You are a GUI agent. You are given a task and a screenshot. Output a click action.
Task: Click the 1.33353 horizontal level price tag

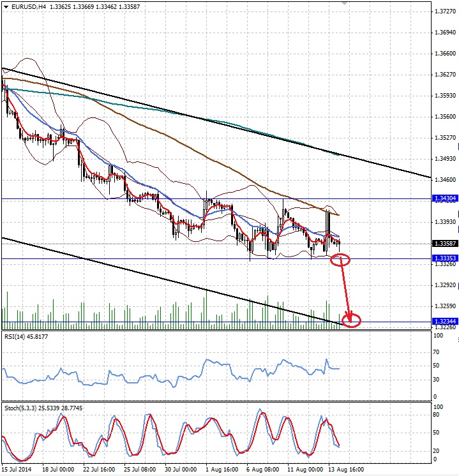click(445, 258)
